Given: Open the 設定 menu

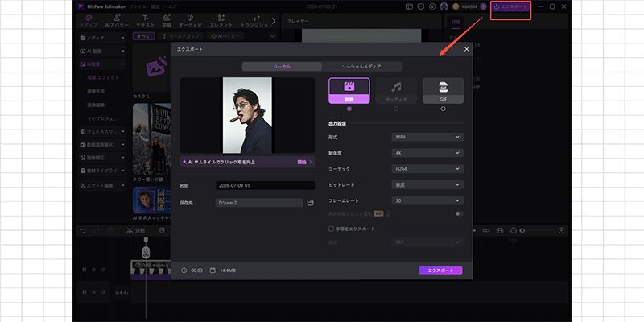Looking at the screenshot, I should 155,7.
